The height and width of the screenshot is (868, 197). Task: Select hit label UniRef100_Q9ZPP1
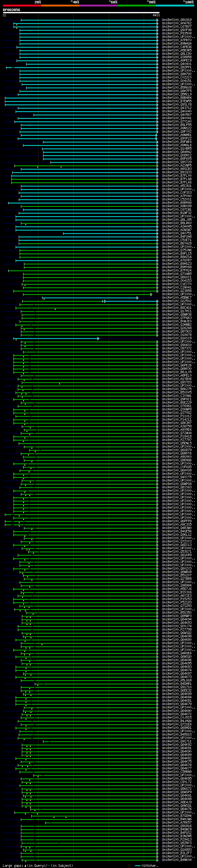tap(177, 67)
